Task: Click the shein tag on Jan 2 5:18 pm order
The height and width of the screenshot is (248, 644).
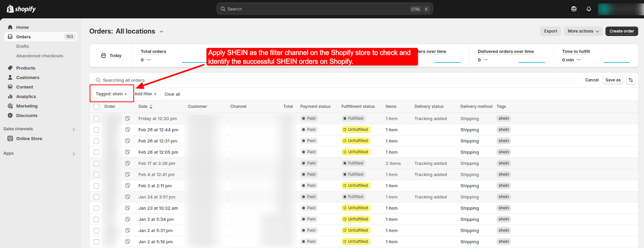Action: coord(504,242)
